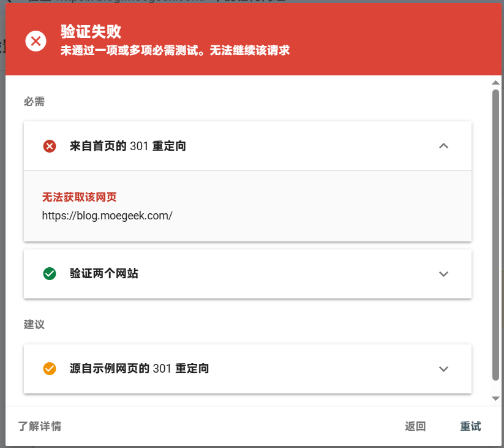Click orange check icon beside 源自示例网页的 301 重定向
This screenshot has width=504, height=448.
click(50, 368)
